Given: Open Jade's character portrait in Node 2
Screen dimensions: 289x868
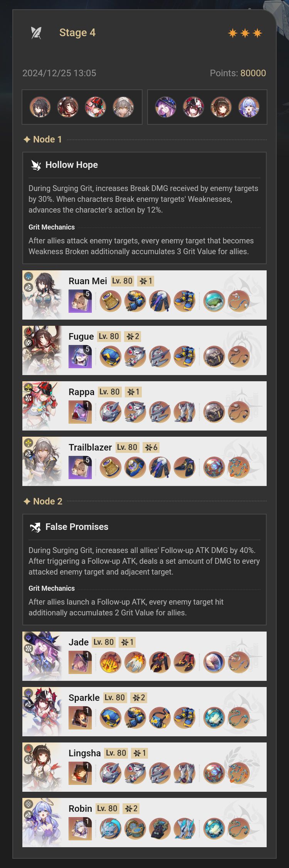Looking at the screenshot, I should [42, 656].
